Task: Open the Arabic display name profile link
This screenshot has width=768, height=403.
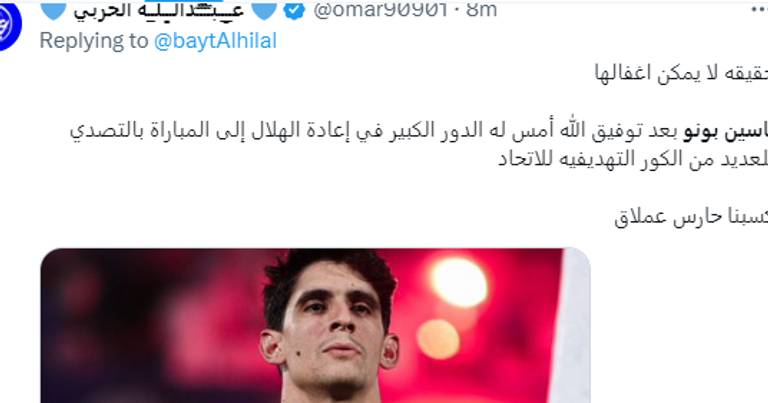Action: click(159, 11)
